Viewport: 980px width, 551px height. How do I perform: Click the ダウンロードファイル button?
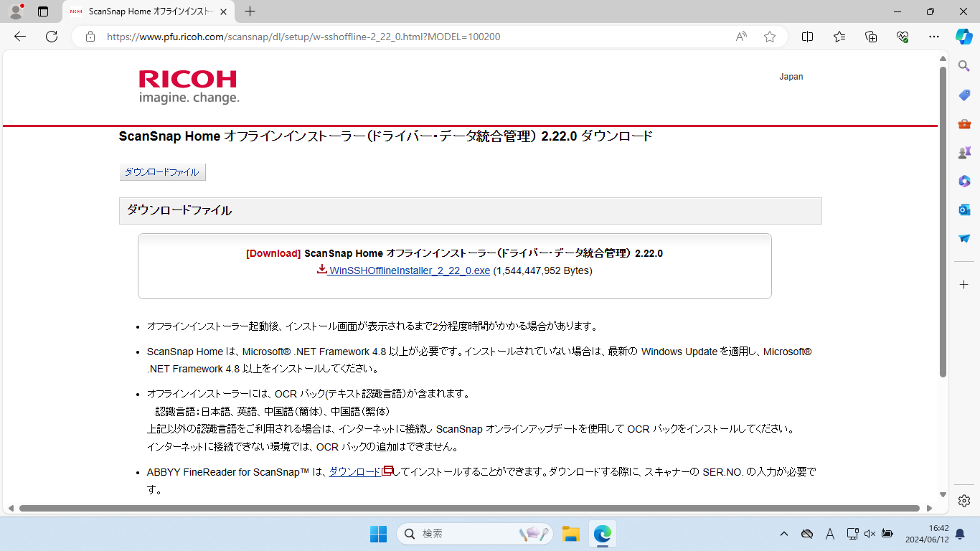coord(162,172)
